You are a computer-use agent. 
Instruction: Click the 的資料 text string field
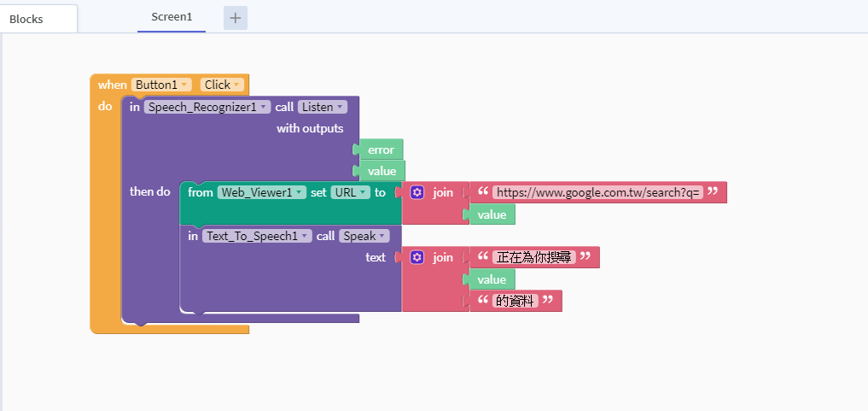[516, 301]
